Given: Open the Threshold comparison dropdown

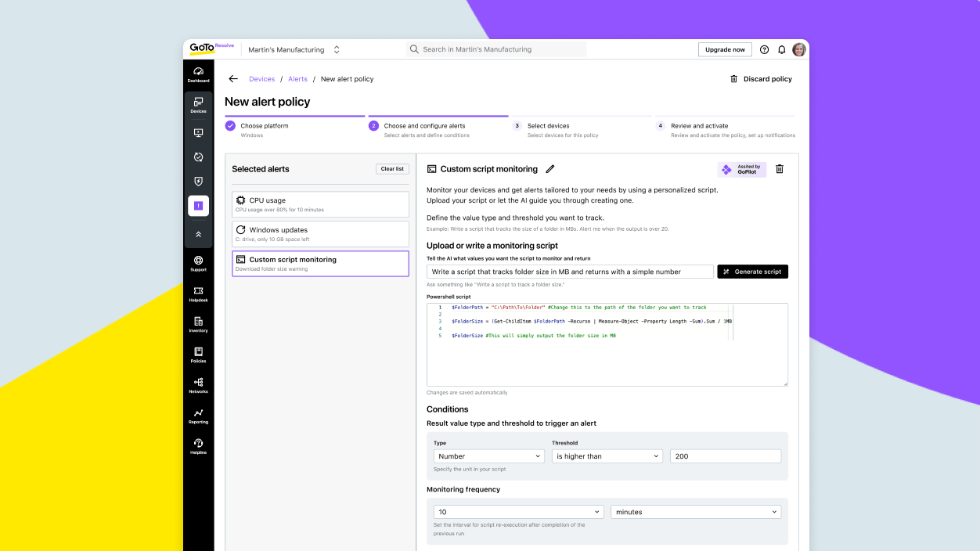Looking at the screenshot, I should click(x=607, y=456).
